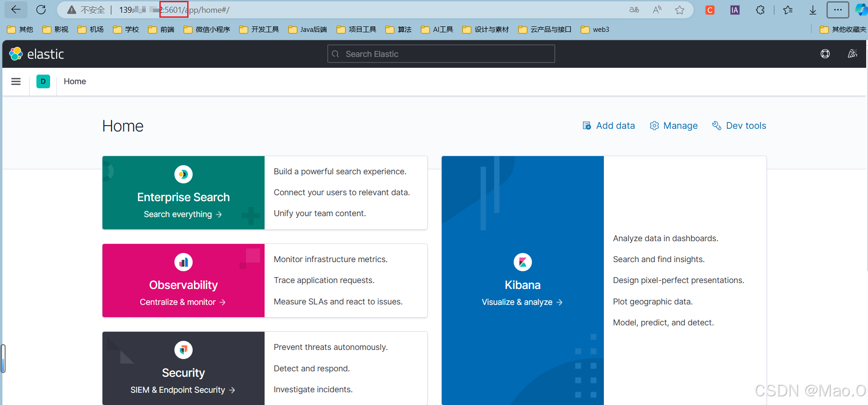
Task: Open the 云产品与接口 bookmarks folder
Action: pos(545,30)
